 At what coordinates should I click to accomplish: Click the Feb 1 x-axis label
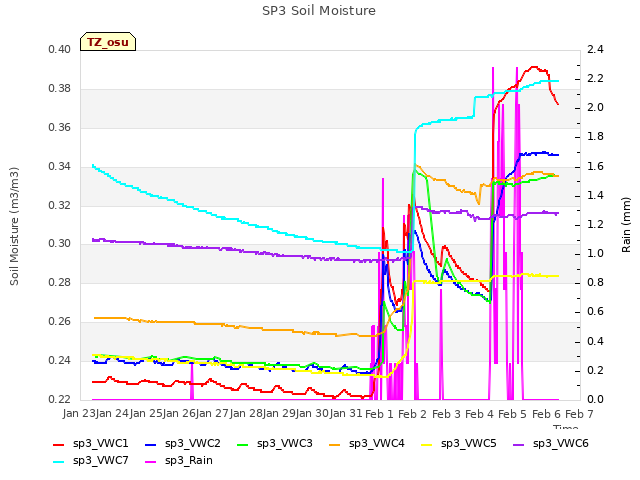[x=379, y=414]
